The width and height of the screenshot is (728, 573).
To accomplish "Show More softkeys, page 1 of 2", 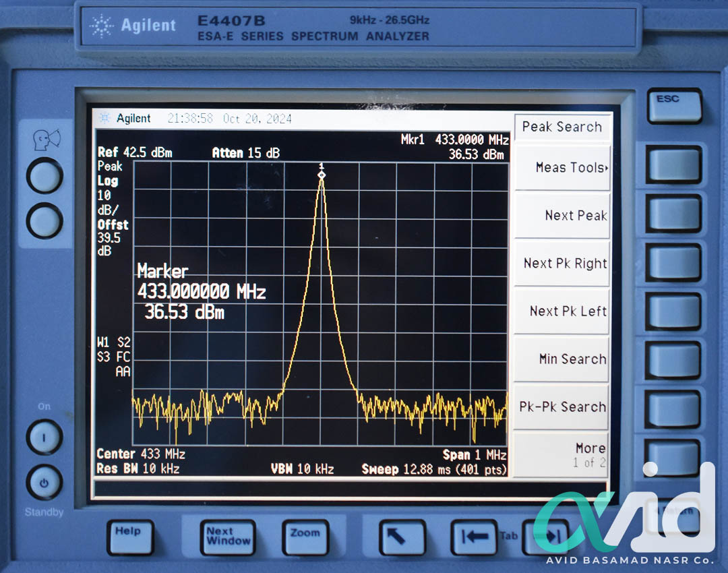I will 562,455.
